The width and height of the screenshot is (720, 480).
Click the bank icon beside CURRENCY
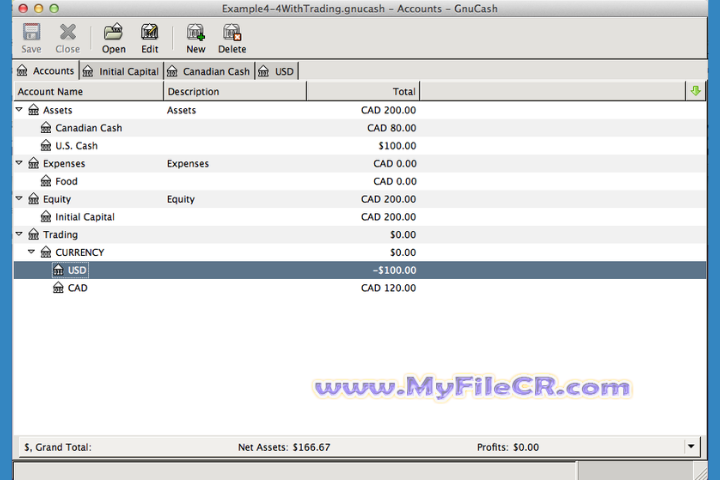click(x=46, y=252)
